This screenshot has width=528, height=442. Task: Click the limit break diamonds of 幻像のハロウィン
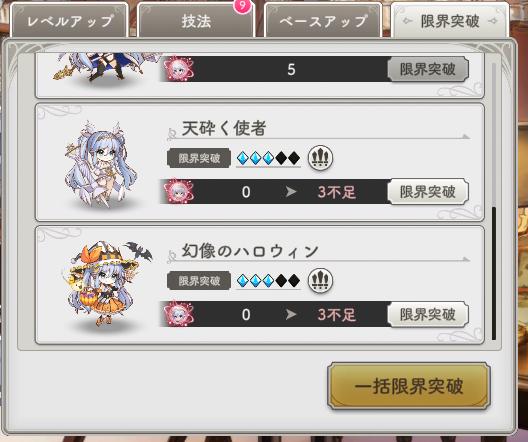point(268,280)
